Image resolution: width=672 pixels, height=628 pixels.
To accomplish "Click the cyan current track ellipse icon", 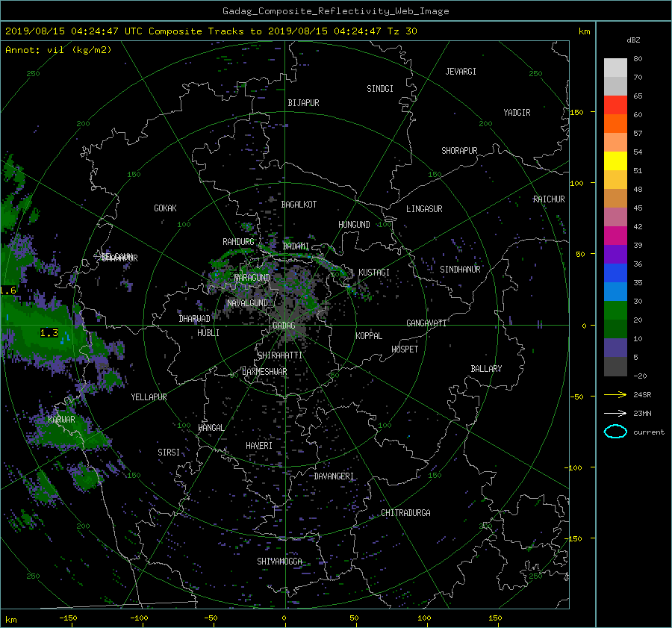I will pyautogui.click(x=615, y=432).
